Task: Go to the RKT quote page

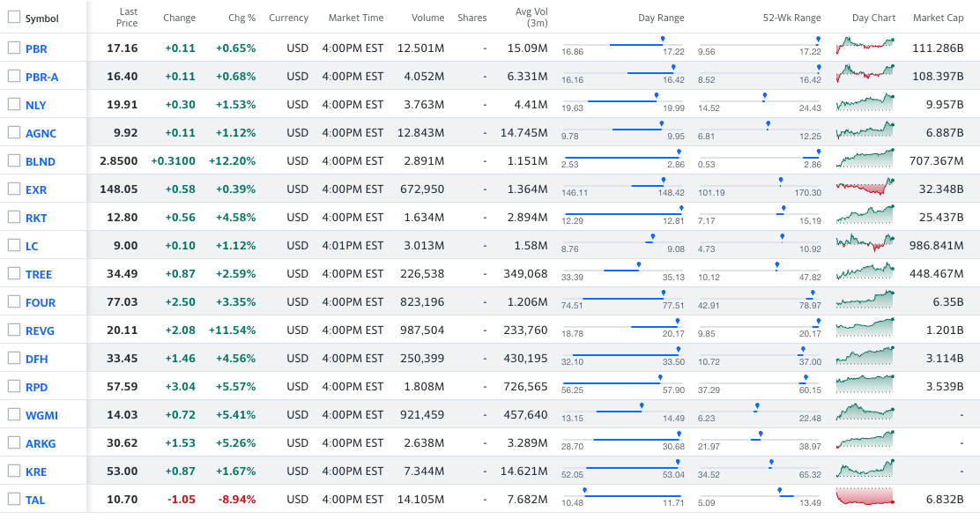Action: point(36,219)
